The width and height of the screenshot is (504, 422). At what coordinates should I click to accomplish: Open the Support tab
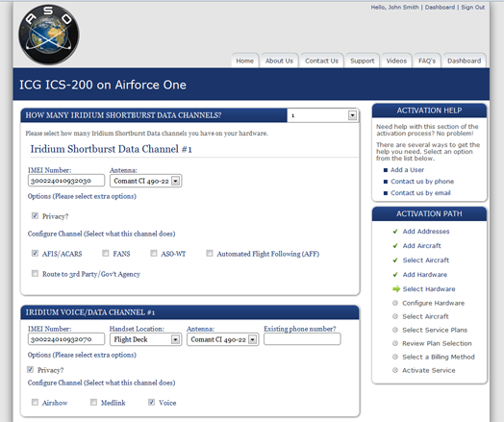click(363, 61)
